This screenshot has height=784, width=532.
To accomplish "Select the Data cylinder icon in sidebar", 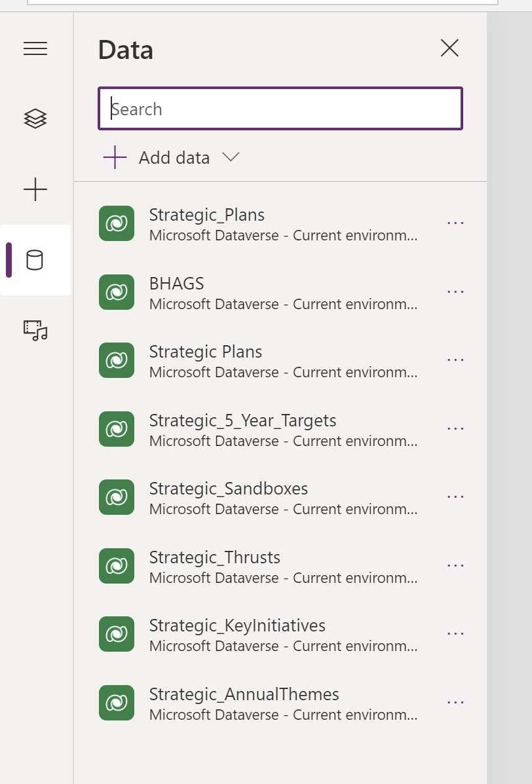I will (35, 260).
